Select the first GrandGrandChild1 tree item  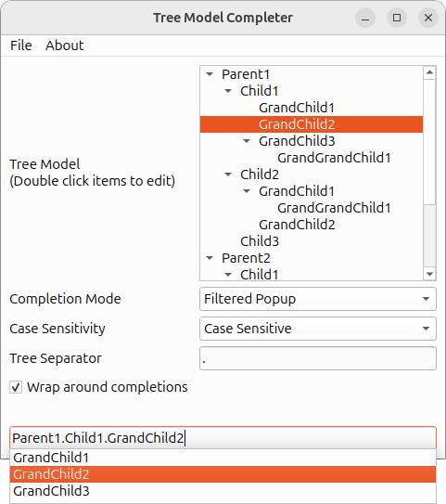pyautogui.click(x=334, y=158)
